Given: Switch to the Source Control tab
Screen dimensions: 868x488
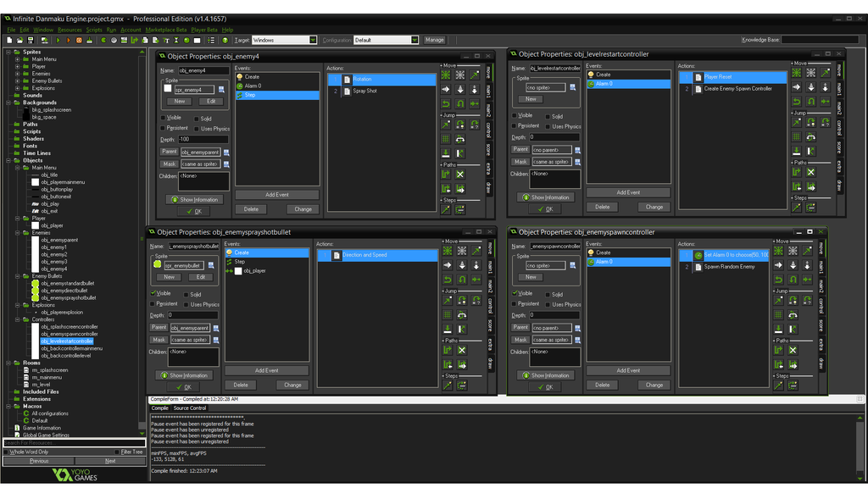Looking at the screenshot, I should coord(190,408).
